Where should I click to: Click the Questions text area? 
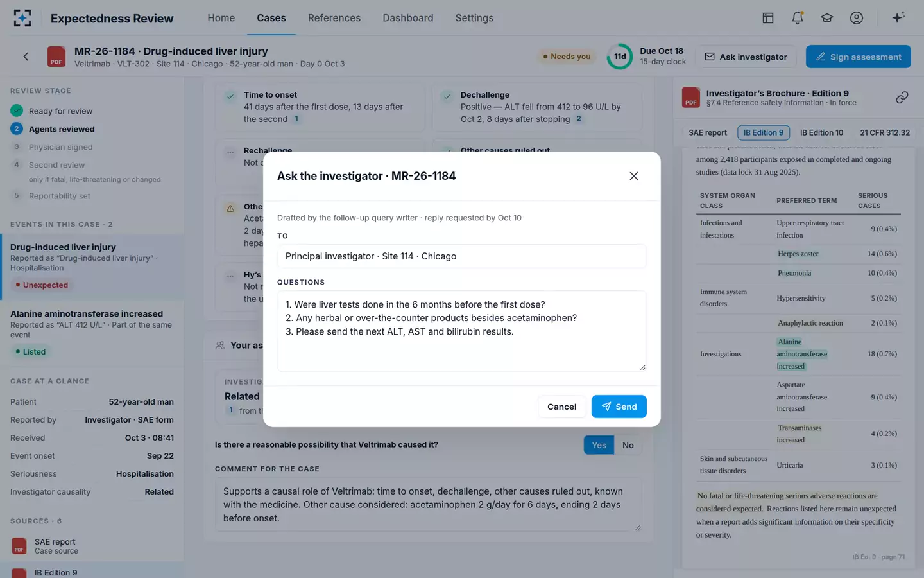tap(462, 331)
